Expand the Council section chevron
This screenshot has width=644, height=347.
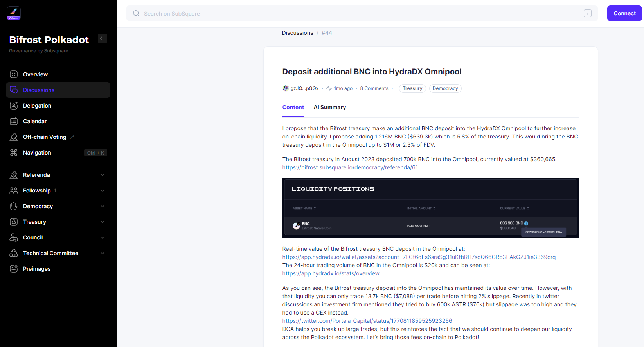(103, 237)
